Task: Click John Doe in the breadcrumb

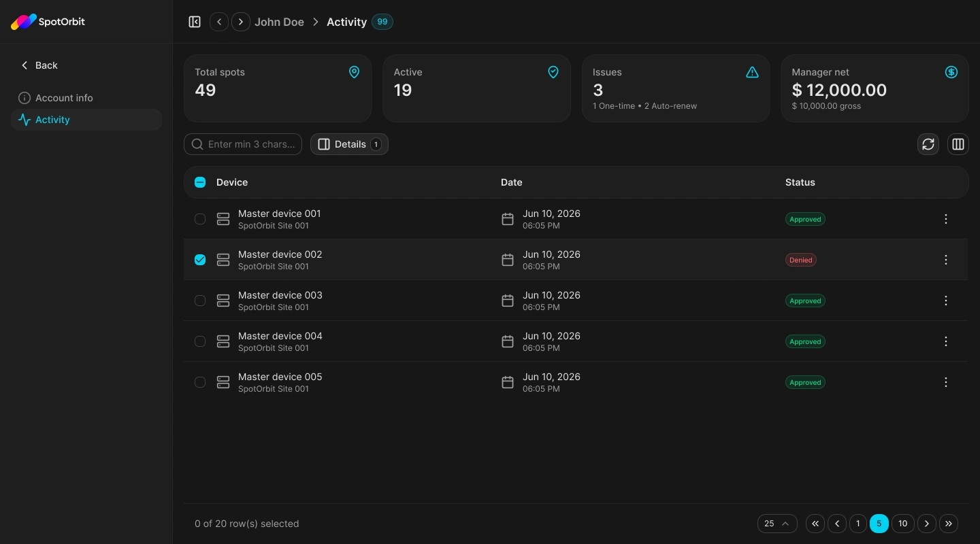Action: [279, 22]
